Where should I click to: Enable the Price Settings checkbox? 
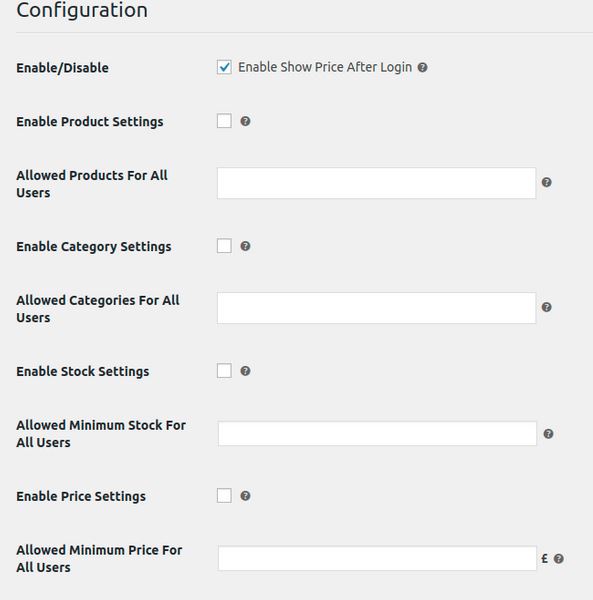[x=224, y=496]
